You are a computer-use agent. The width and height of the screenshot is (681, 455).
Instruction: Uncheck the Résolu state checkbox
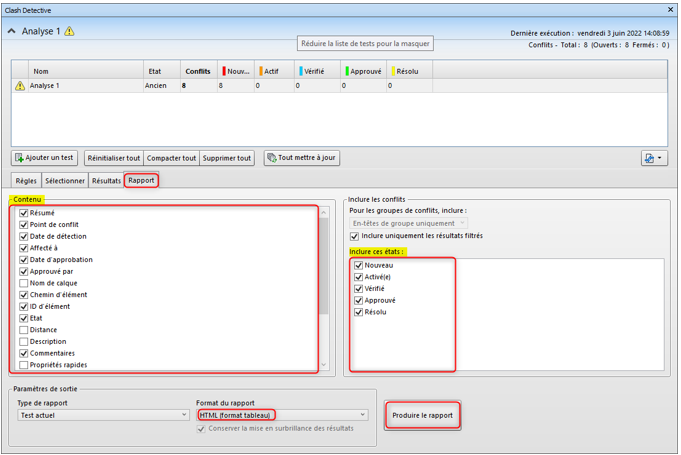click(359, 312)
